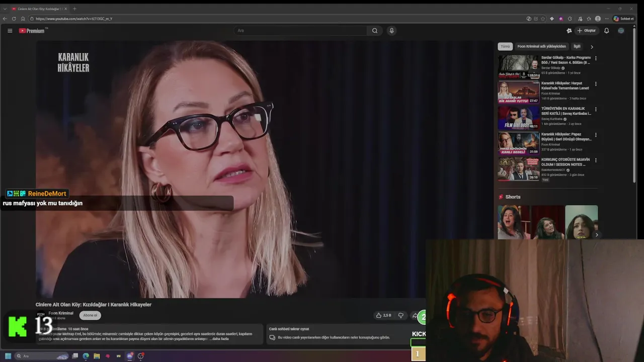Click the Abone ol subscribe button
Viewport: 644px width, 362px height.
[90, 315]
